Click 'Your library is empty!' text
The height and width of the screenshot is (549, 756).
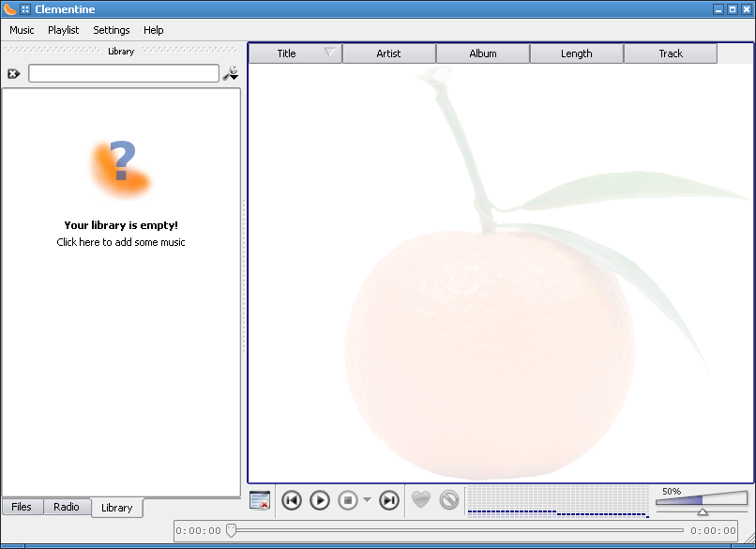[121, 225]
